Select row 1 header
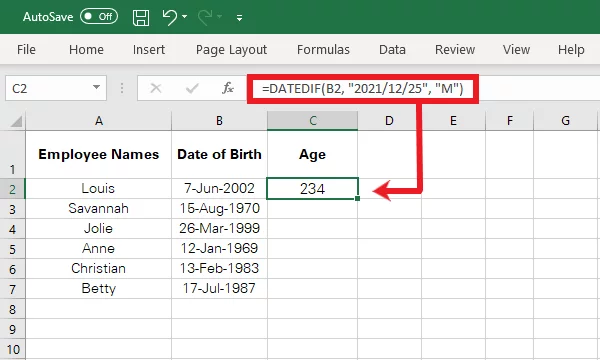Screen dimensions: 600x360 13,154
